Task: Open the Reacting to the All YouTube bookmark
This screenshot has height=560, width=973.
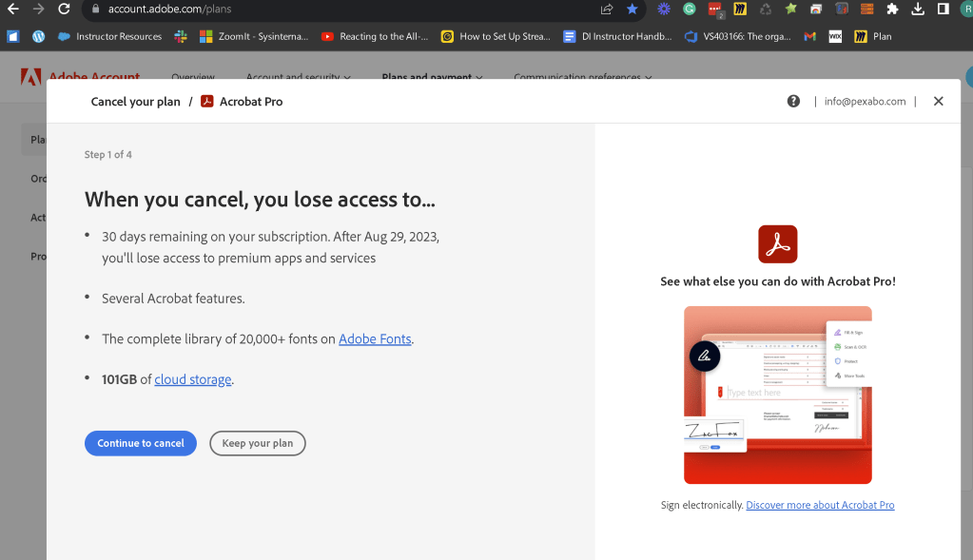Action: [x=375, y=36]
